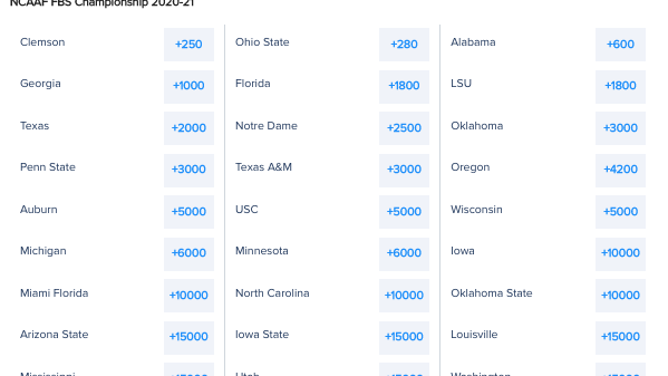Click Ohio State +280 odds

(x=404, y=44)
